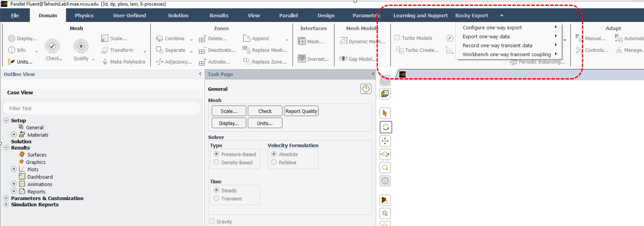The image size is (644, 226).
Task: Open the Deactivate zones dialog
Action: pos(217,50)
